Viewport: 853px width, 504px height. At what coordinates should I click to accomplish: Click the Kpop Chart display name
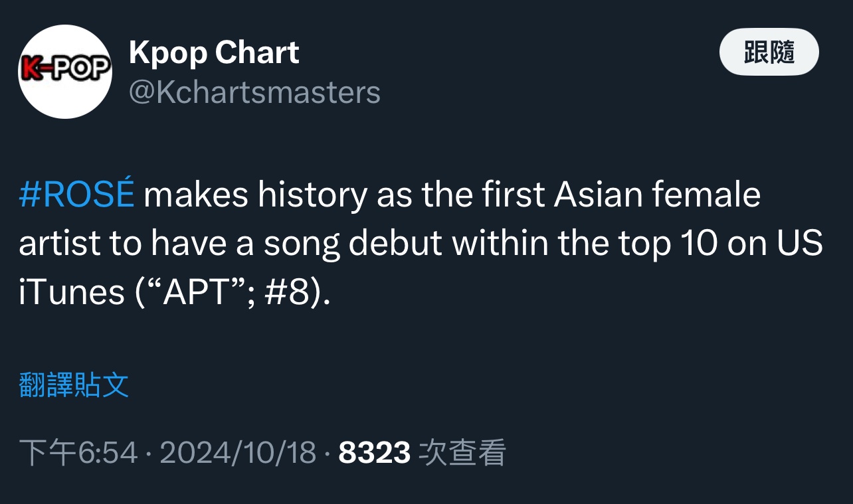(214, 52)
